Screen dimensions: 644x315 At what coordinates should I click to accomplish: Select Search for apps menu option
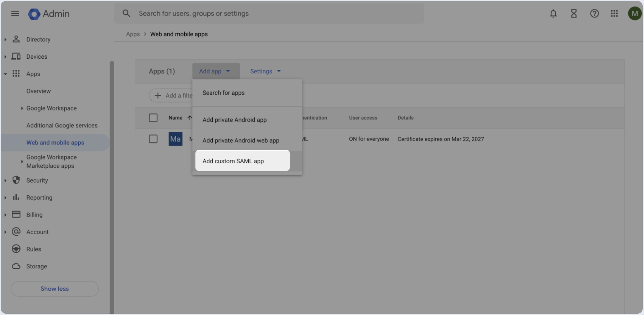pos(223,93)
